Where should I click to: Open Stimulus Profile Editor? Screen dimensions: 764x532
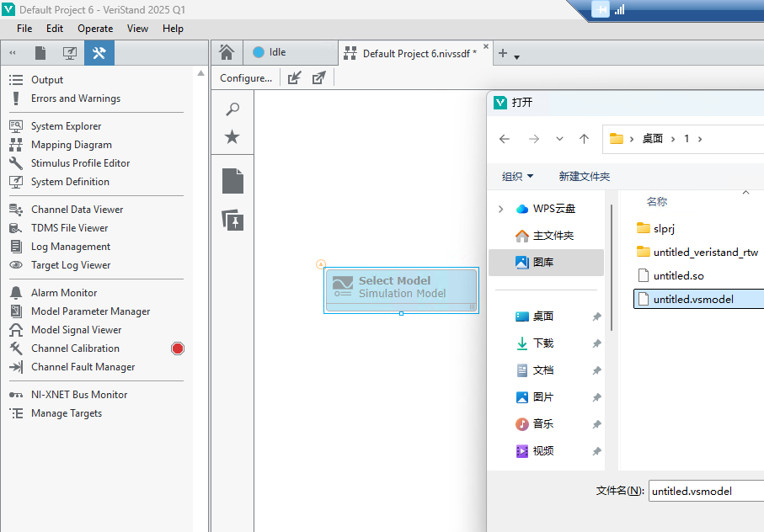[80, 163]
